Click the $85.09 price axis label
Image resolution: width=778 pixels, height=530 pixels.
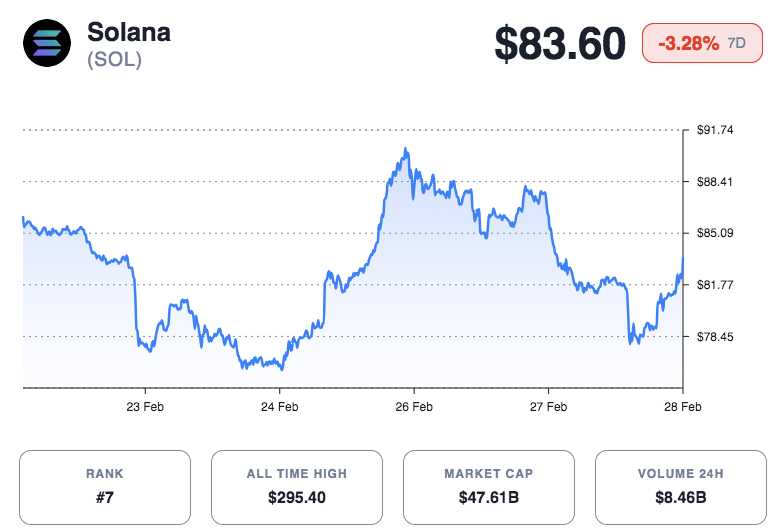(715, 233)
